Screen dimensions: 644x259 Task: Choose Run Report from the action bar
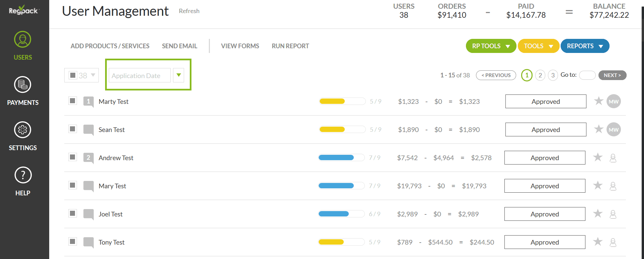click(290, 46)
